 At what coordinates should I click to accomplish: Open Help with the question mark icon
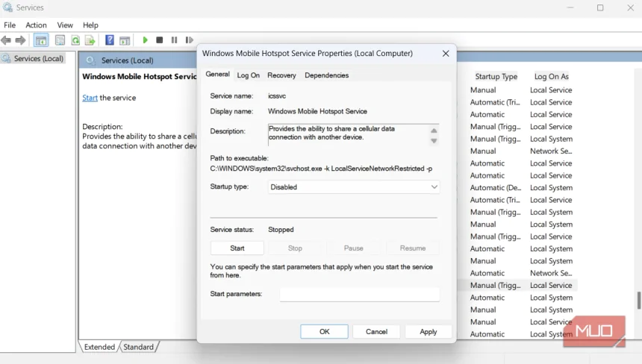[110, 40]
